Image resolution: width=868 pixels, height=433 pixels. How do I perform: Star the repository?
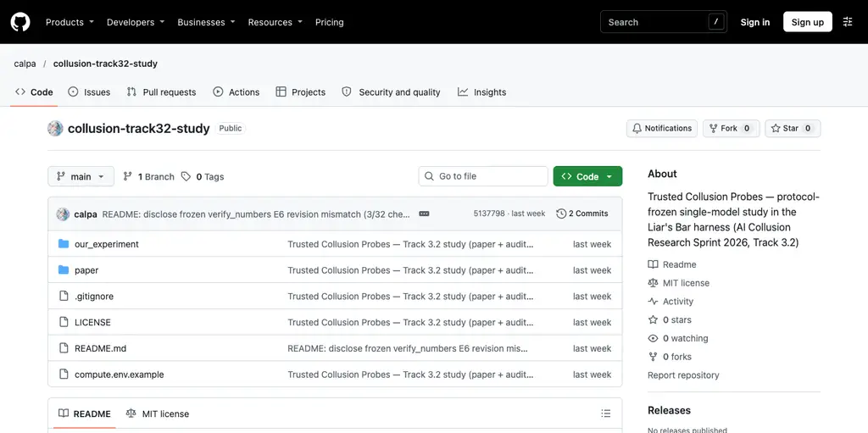click(793, 129)
